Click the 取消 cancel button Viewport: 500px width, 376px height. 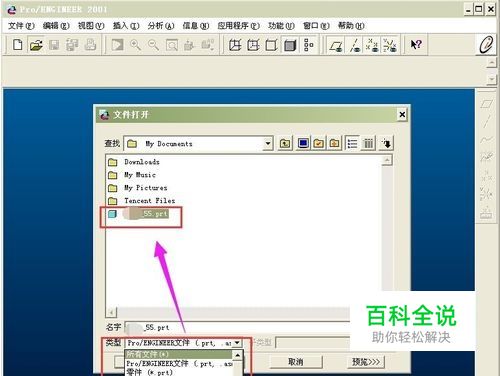click(296, 362)
